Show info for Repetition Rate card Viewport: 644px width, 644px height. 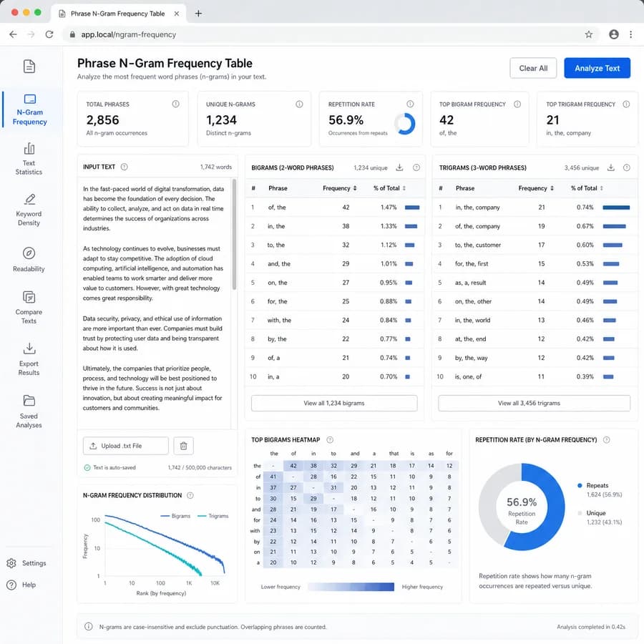pos(410,104)
